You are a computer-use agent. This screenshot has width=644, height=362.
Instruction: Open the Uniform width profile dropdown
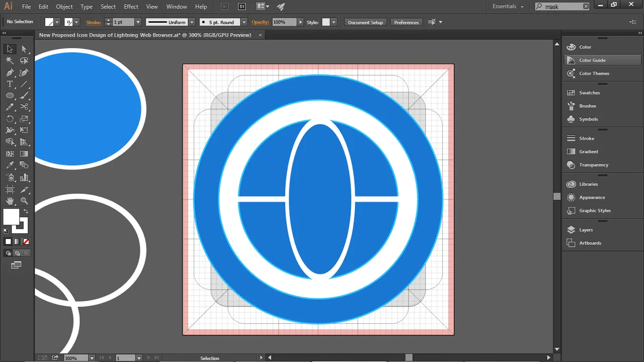tap(192, 22)
